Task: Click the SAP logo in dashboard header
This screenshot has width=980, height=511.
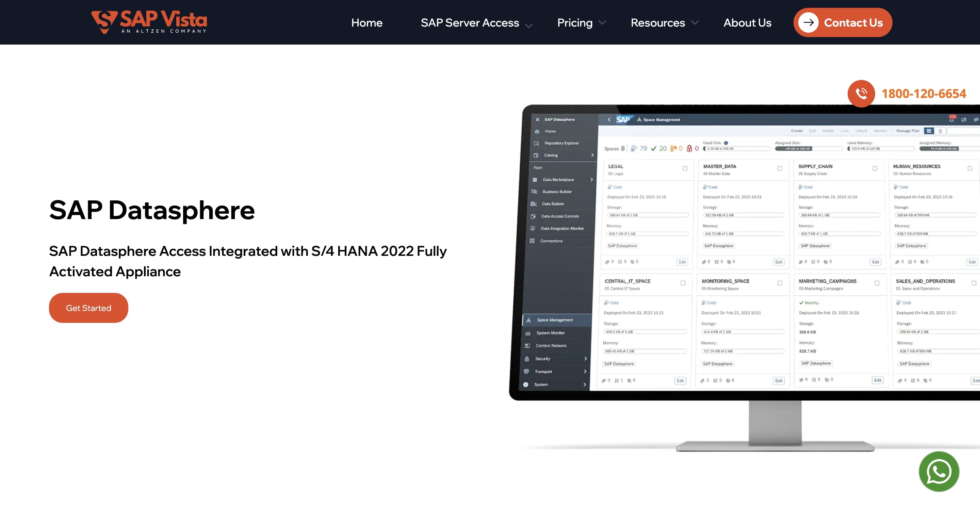Action: point(623,119)
